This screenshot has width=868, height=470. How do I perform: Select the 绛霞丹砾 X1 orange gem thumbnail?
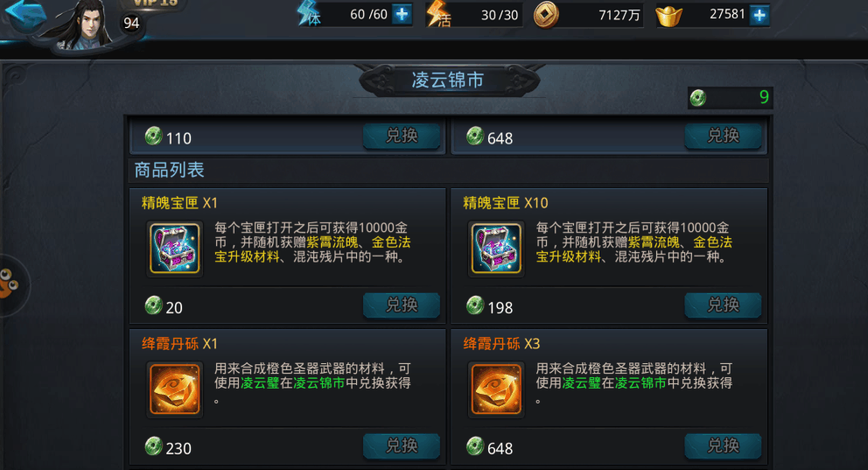click(174, 389)
